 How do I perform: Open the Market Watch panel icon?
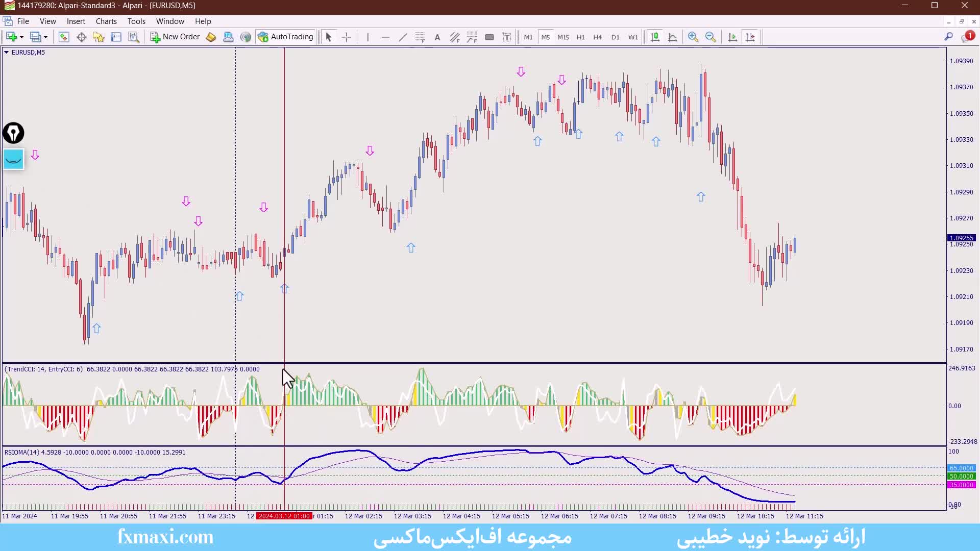(x=64, y=37)
